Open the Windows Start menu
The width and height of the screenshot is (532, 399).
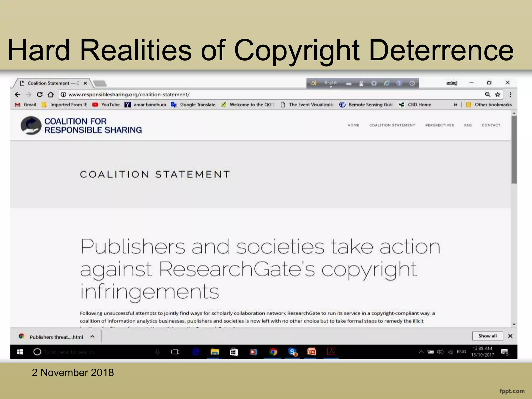coord(20,352)
